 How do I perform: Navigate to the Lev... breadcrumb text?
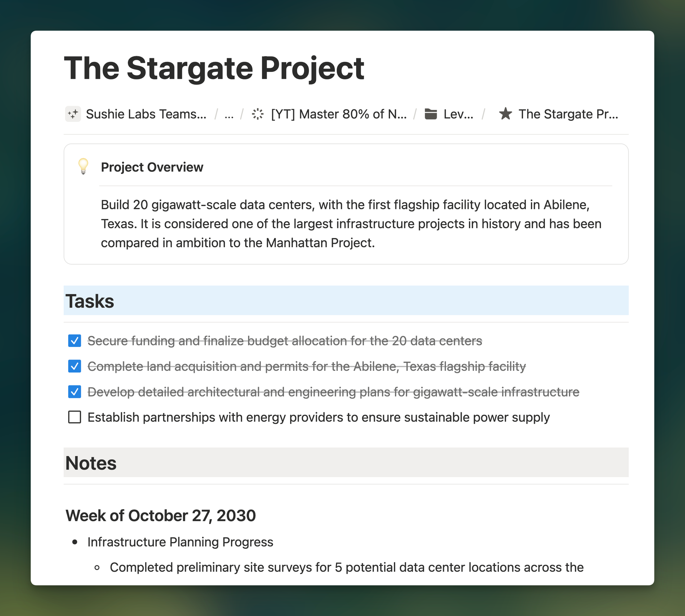tap(458, 114)
